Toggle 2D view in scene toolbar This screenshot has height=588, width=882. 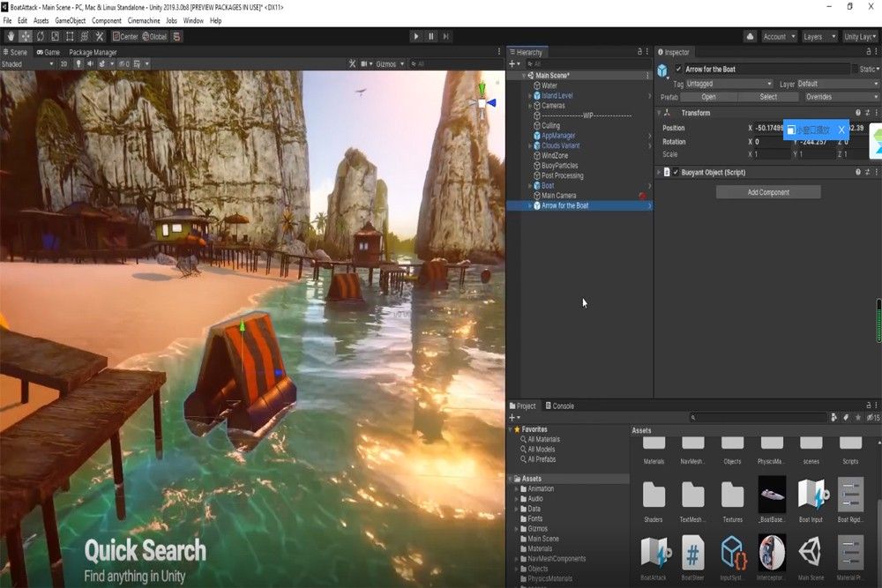64,64
